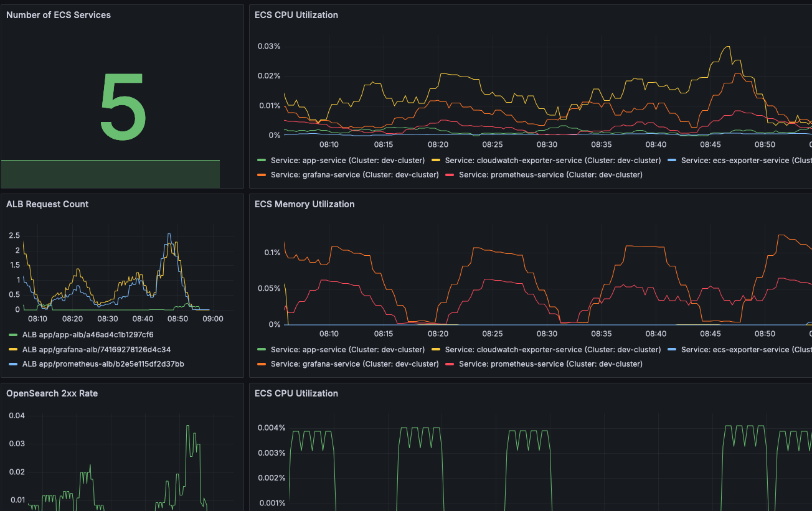Toggle app-service series in CPU Utilization legend

point(347,160)
